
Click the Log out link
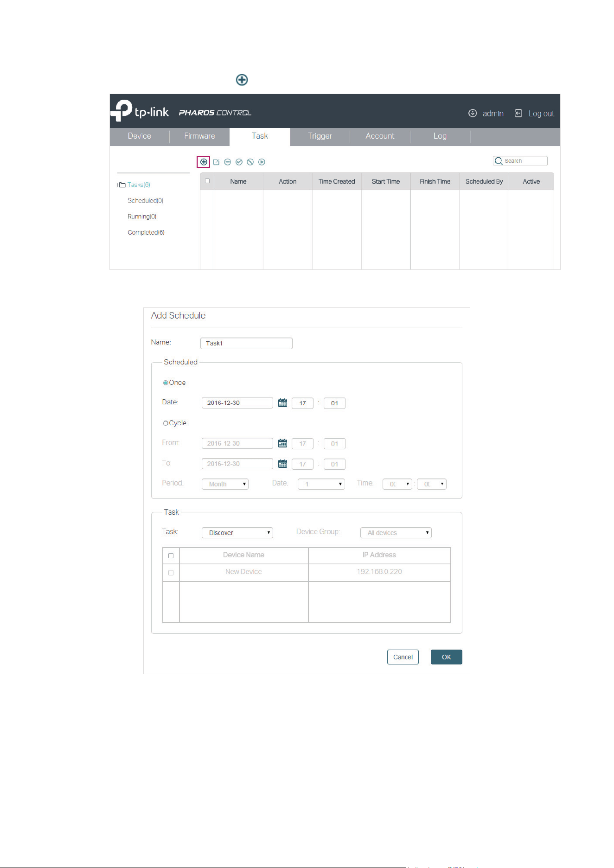[541, 114]
